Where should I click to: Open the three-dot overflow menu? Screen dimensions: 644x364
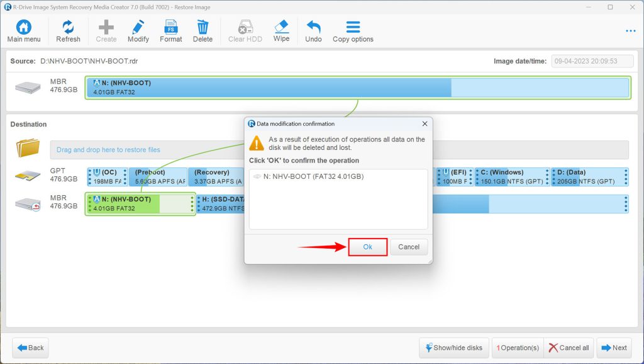coord(630,31)
